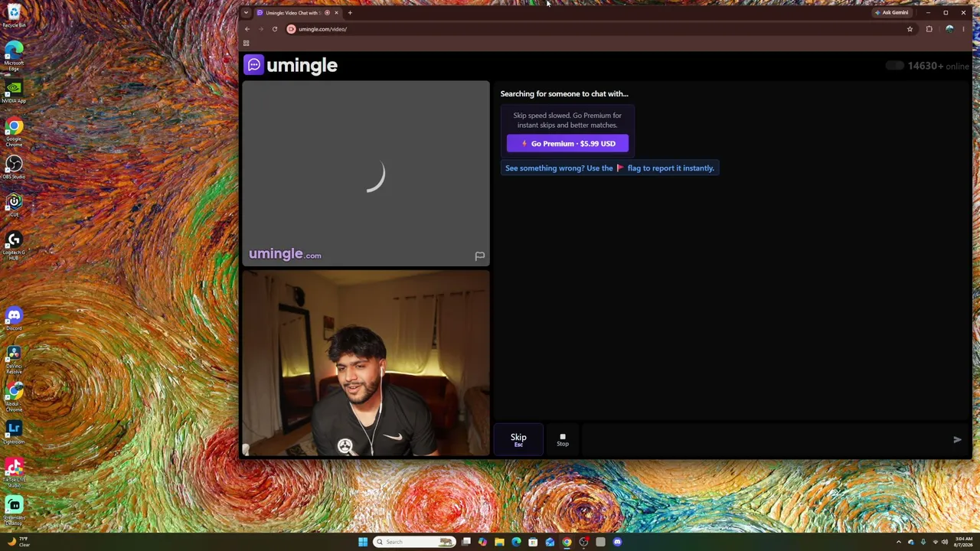The width and height of the screenshot is (980, 551).
Task: Toggle the switch beside the online count
Action: (894, 66)
